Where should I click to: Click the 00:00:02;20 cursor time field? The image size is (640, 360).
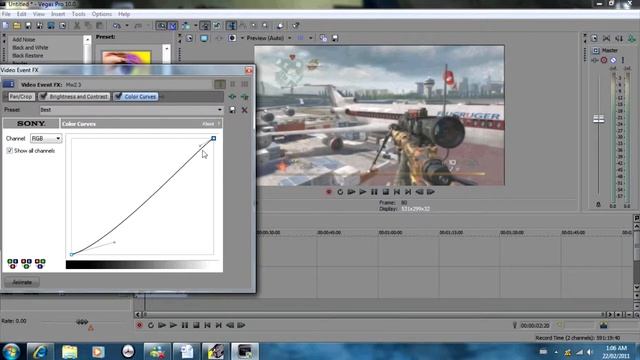point(535,325)
